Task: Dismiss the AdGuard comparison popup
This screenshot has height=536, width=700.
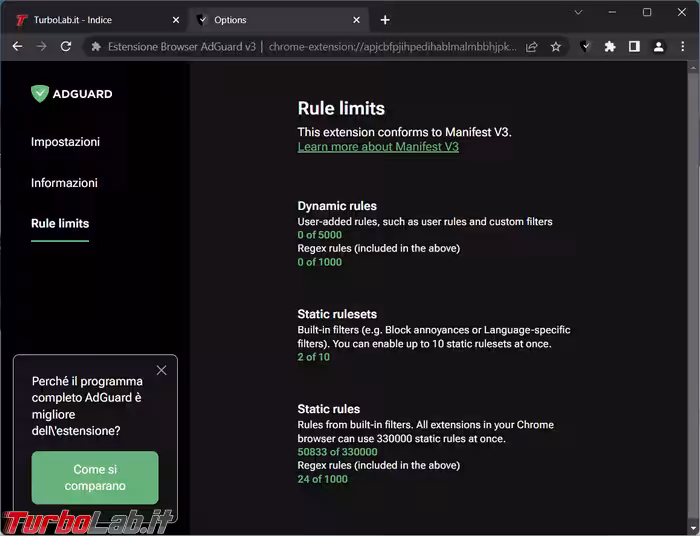Action: pos(162,370)
